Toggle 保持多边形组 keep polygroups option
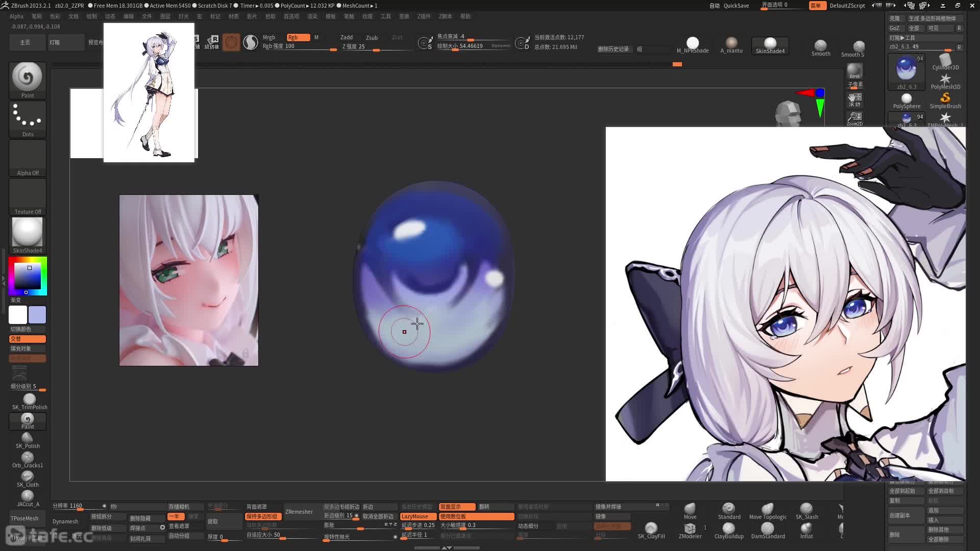980x551 pixels. [x=263, y=516]
